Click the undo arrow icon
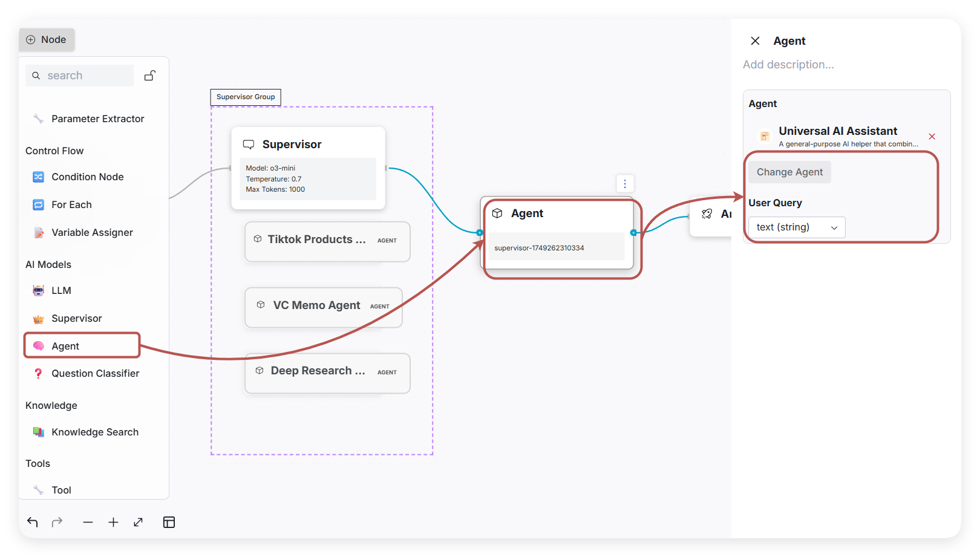This screenshot has width=980, height=557. click(x=33, y=522)
